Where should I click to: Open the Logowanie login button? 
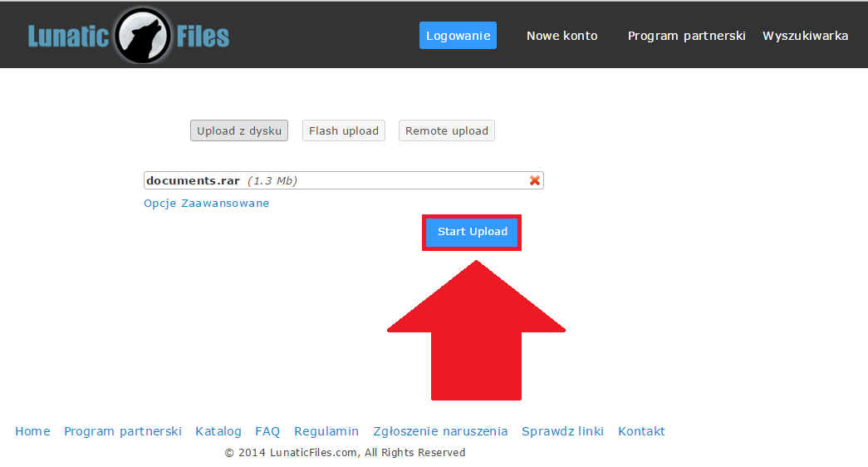[458, 36]
